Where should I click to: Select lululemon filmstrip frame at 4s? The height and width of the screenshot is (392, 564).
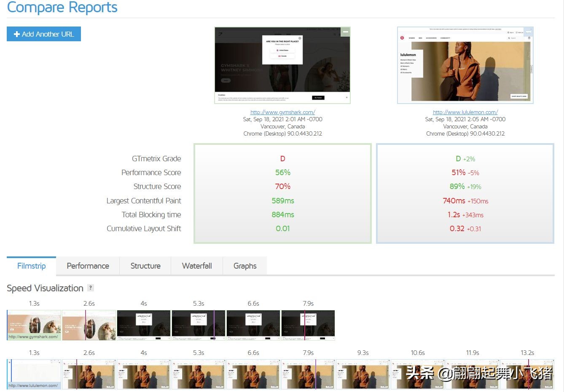point(144,374)
